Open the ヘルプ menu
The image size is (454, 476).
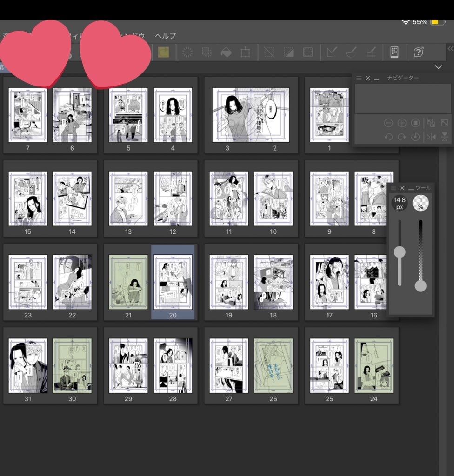tap(165, 36)
